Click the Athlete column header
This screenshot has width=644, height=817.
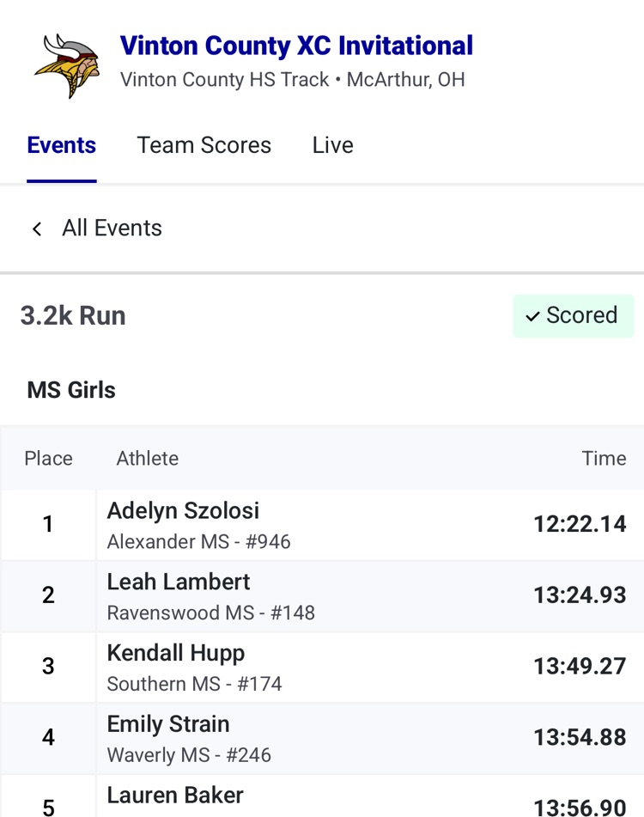coord(148,459)
